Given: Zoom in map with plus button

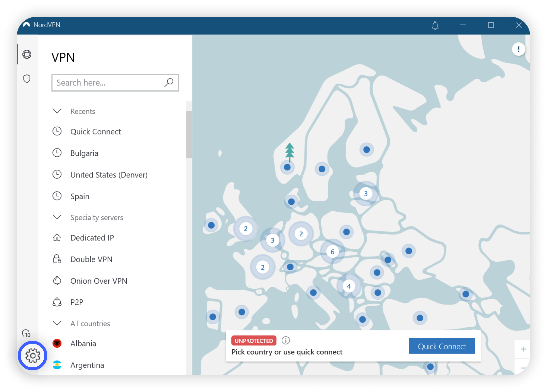Looking at the screenshot, I should (x=523, y=349).
